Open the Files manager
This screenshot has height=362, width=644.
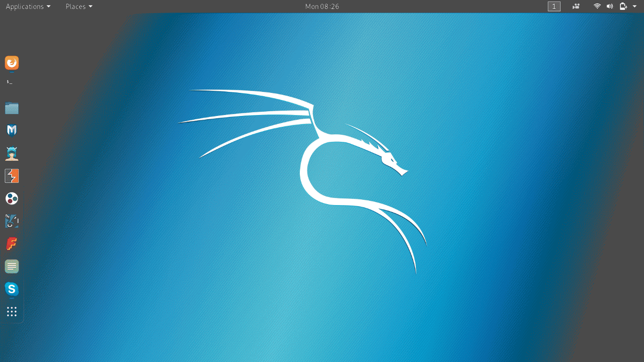click(11, 108)
